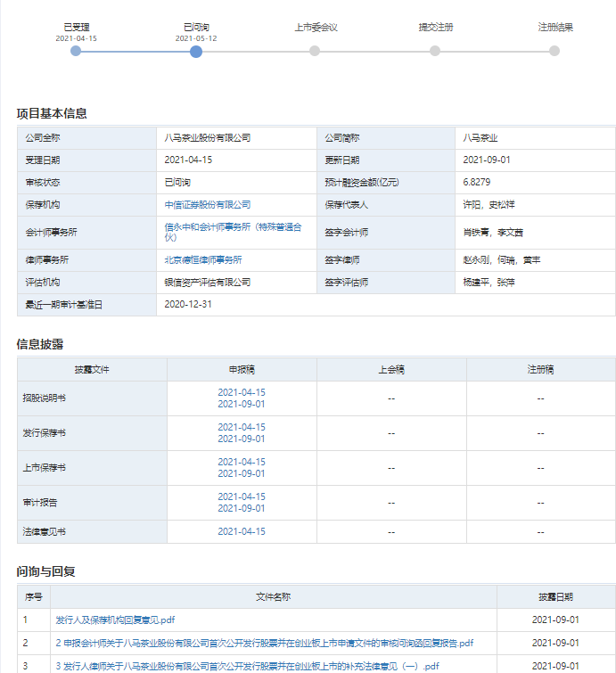Open 审计报告 申报稿 dated 2021-09-01

(242, 508)
